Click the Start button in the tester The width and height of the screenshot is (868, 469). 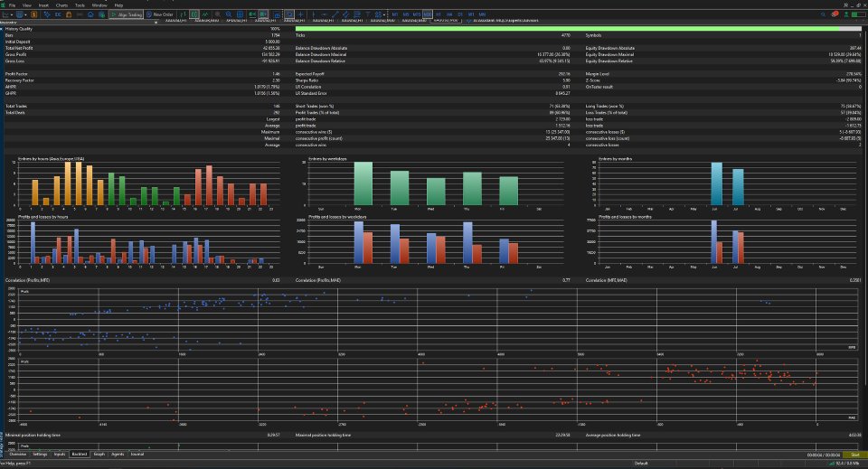tap(854, 455)
